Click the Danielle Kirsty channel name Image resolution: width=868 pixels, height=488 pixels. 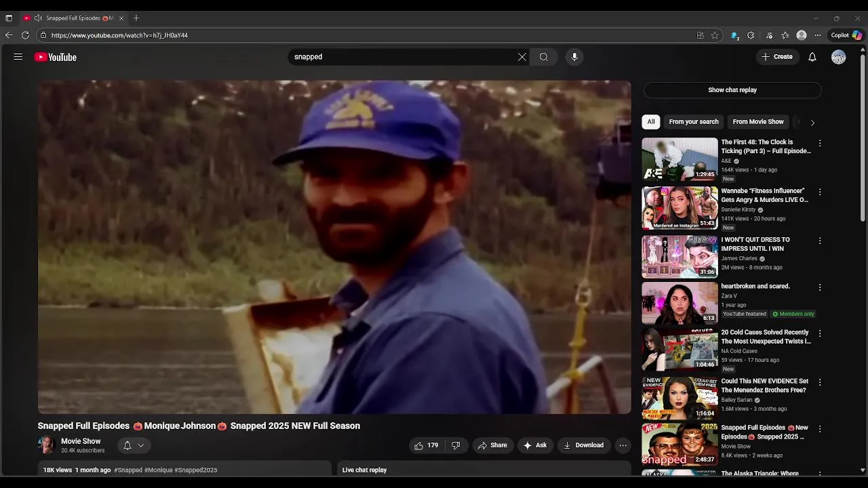click(738, 210)
